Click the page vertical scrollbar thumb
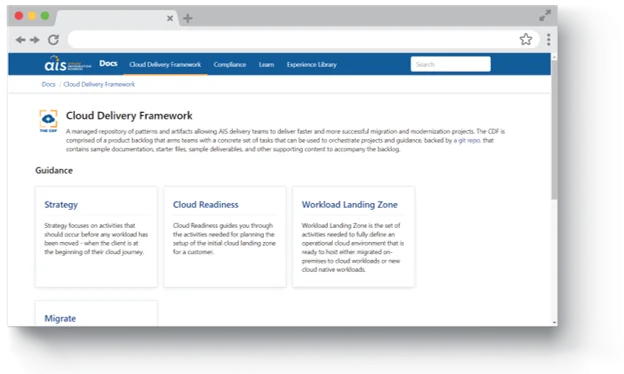 tap(554, 129)
